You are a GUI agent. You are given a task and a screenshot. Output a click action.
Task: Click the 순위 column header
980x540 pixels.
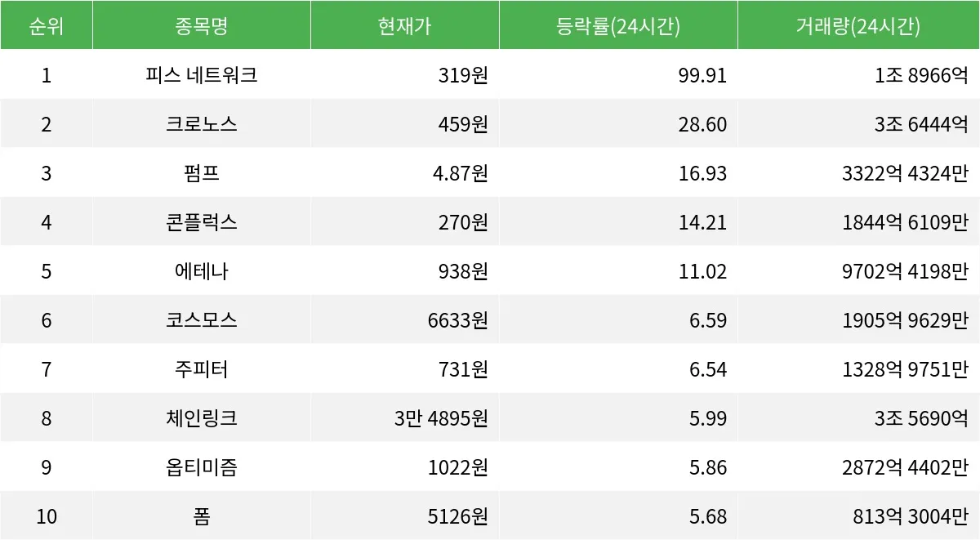coord(46,26)
